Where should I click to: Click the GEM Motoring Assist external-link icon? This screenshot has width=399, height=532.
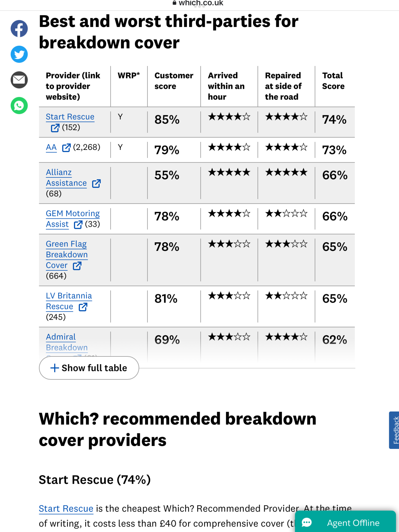(x=78, y=224)
